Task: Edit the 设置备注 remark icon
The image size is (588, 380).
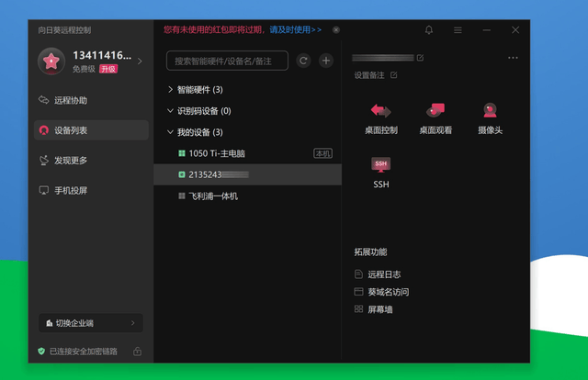Action: click(393, 75)
